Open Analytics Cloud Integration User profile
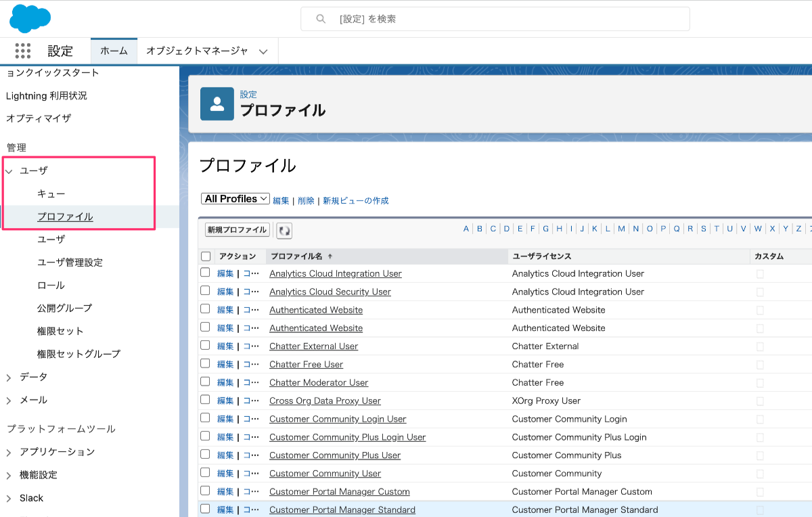Image resolution: width=812 pixels, height=517 pixels. click(x=336, y=273)
